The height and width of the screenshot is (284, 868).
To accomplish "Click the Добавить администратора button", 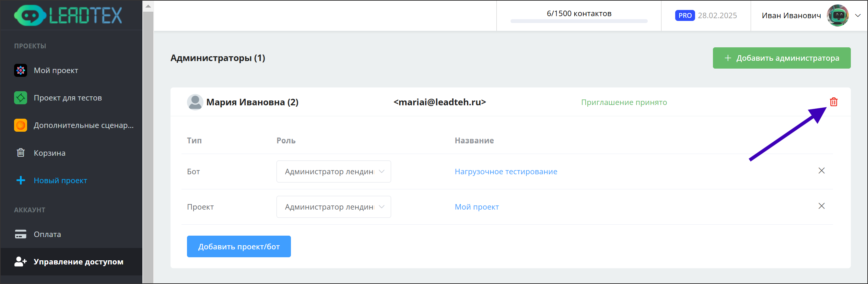I will 781,58.
